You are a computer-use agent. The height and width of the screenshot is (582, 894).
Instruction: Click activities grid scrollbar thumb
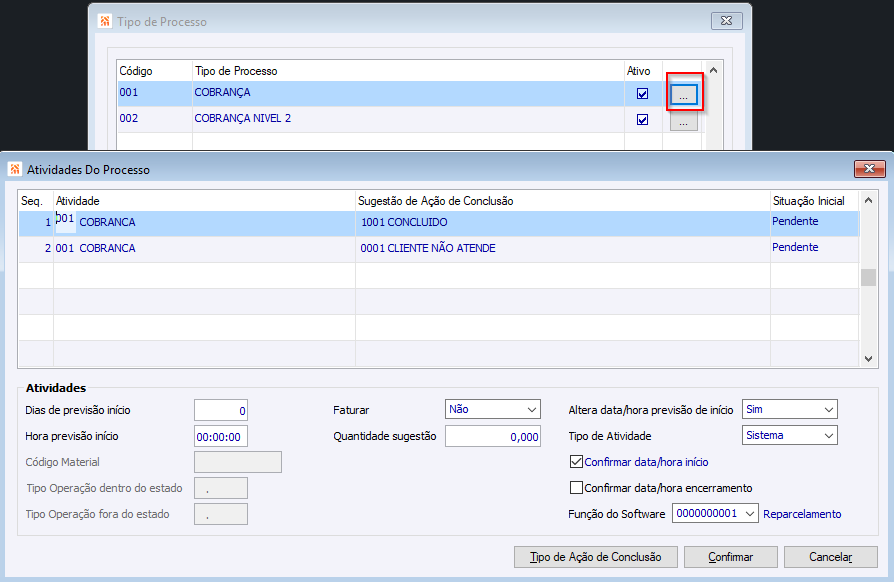coord(868,277)
